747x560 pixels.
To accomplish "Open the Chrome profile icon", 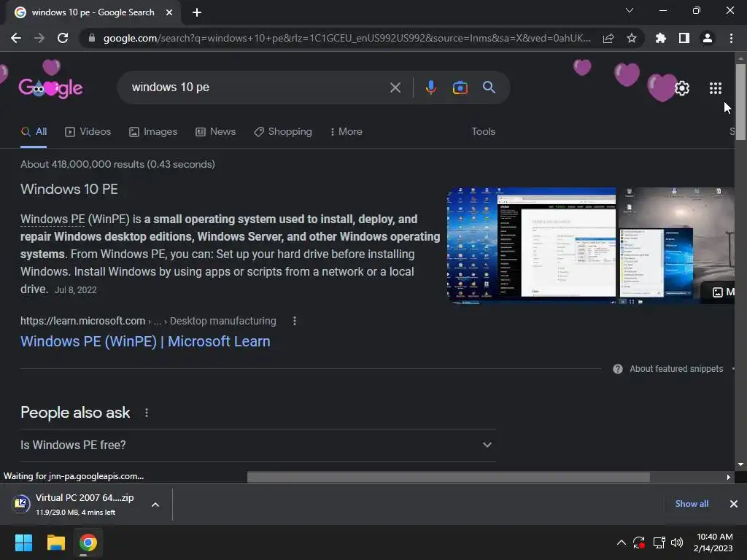I will point(708,38).
